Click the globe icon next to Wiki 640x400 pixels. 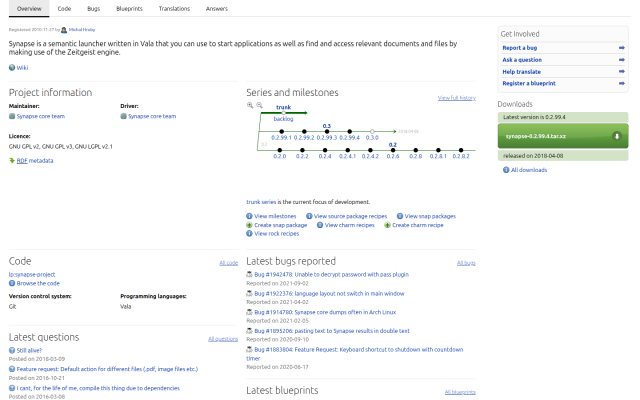pos(12,68)
